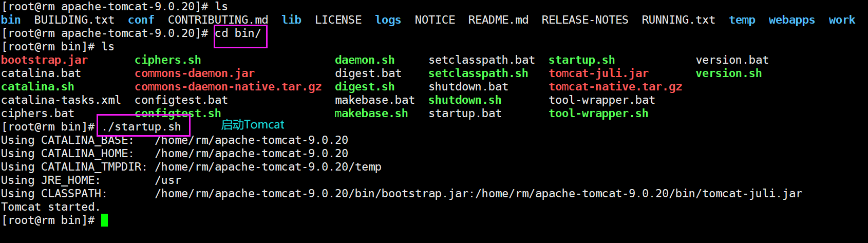Image resolution: width=868 pixels, height=243 pixels.
Task: Select red bootstrap.jar in the bin listing
Action: (44, 60)
